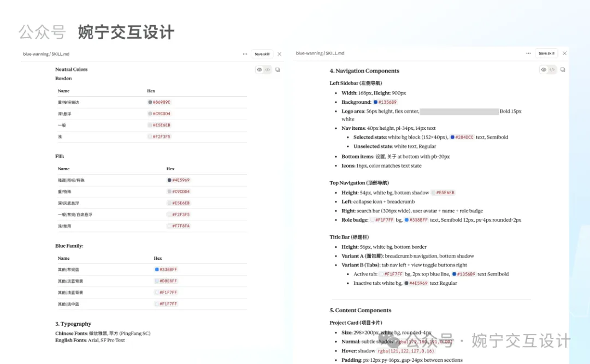The width and height of the screenshot is (590, 364).
Task: Copy the SKILL.md content in right panel
Action: (563, 69)
